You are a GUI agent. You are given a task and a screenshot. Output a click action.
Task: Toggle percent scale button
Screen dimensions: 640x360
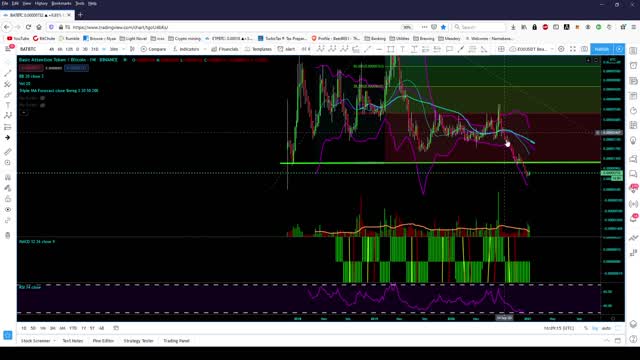click(586, 328)
